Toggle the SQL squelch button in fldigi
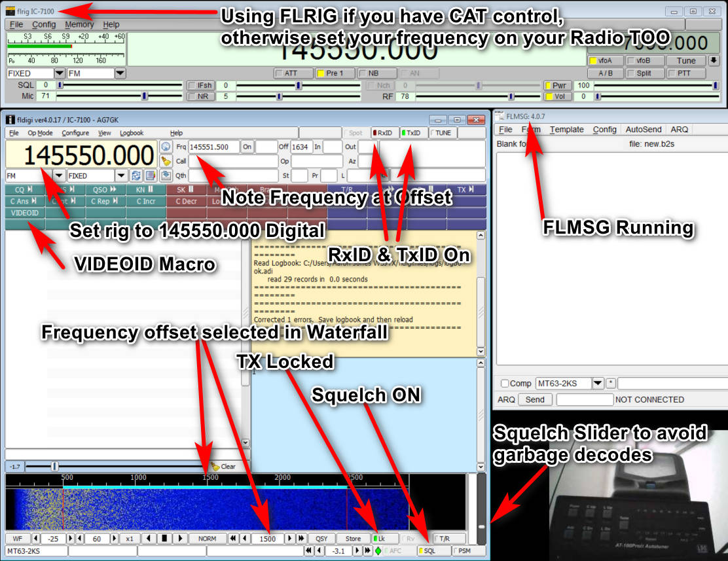The width and height of the screenshot is (728, 561). click(434, 551)
